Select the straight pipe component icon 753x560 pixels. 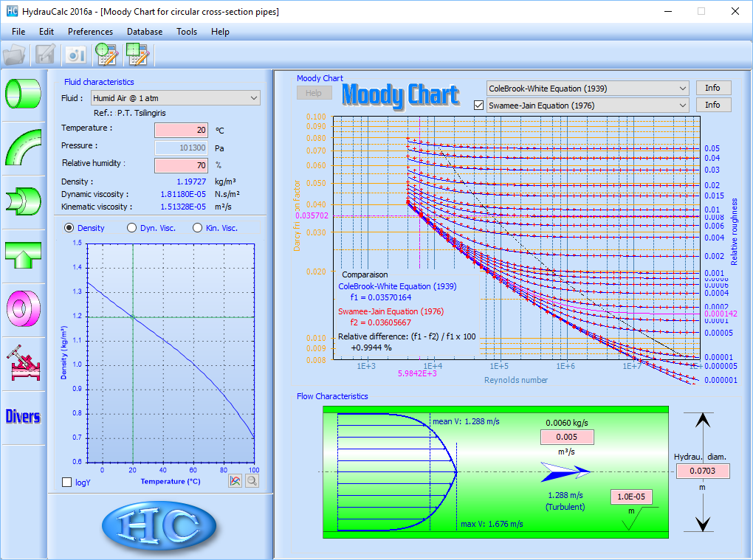click(24, 93)
